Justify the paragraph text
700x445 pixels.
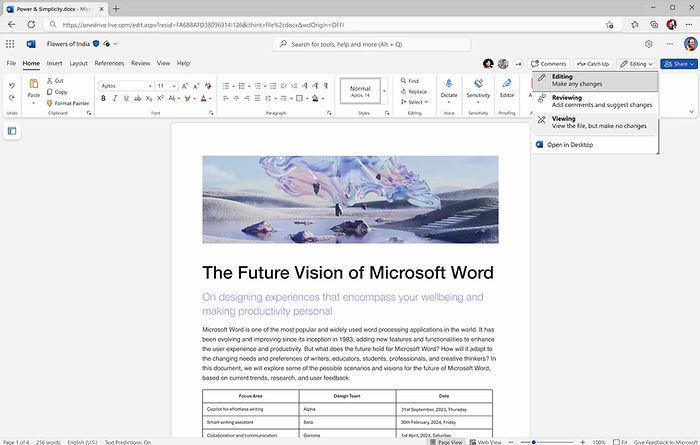pos(257,98)
